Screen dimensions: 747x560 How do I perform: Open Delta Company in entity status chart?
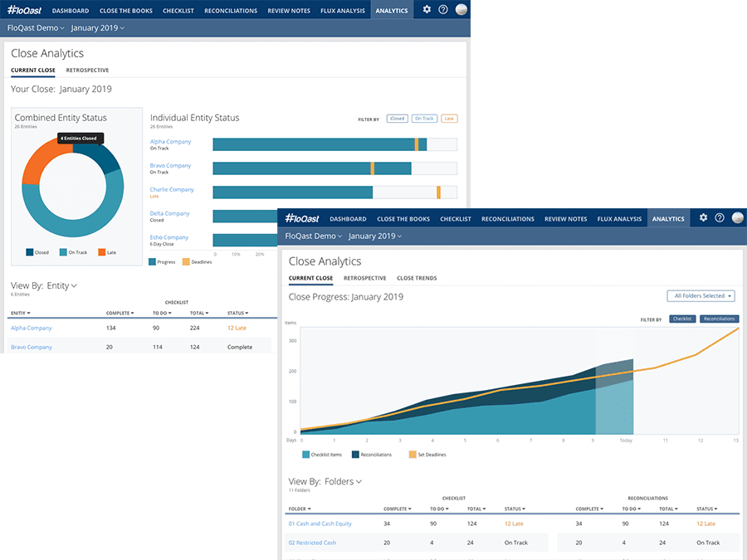point(169,213)
